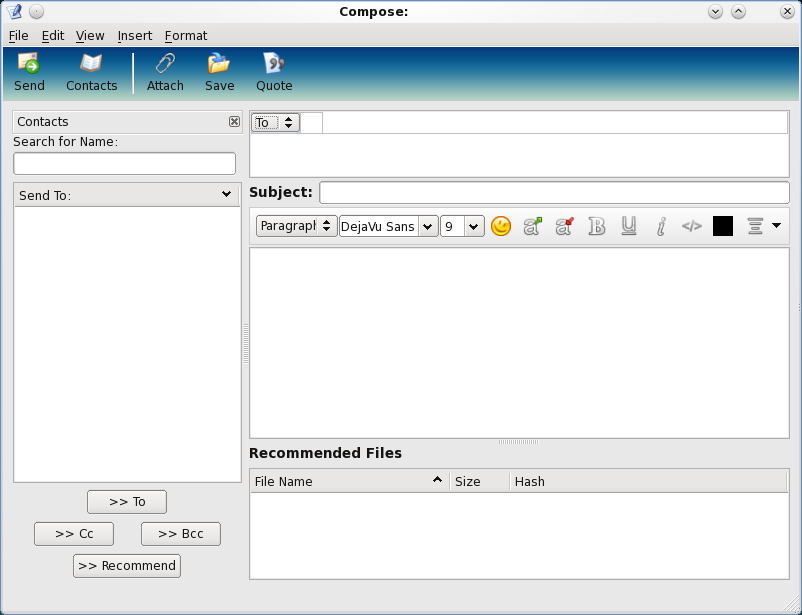Click the Attach paperclip icon
The width and height of the screenshot is (802, 615).
click(x=165, y=72)
